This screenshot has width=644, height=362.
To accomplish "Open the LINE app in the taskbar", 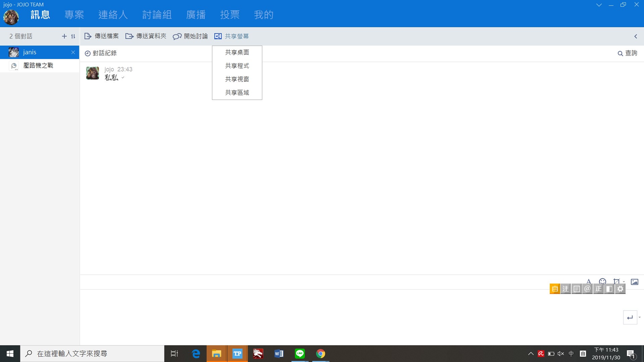I will (300, 354).
